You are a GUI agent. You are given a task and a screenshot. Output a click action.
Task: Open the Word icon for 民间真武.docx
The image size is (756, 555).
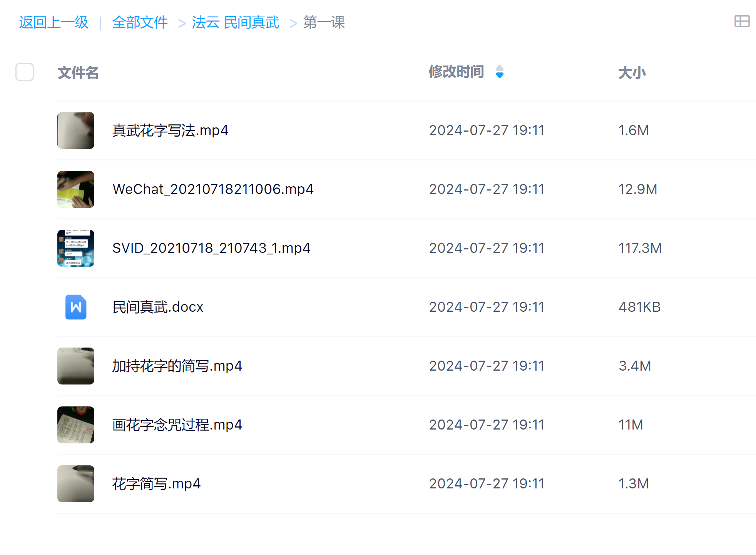[76, 307]
